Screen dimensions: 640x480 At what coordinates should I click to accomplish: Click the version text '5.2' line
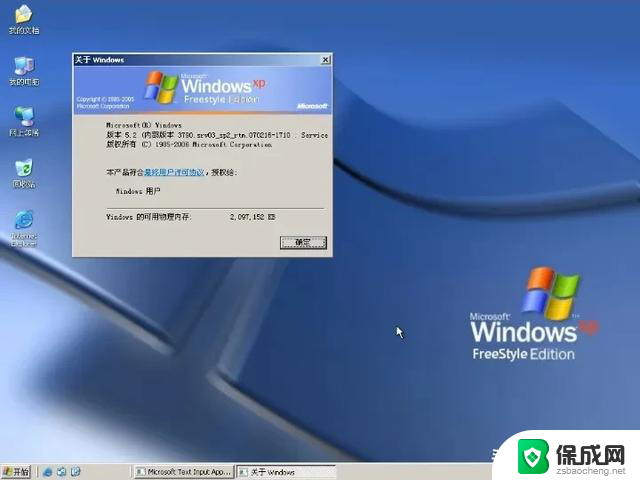click(217, 135)
